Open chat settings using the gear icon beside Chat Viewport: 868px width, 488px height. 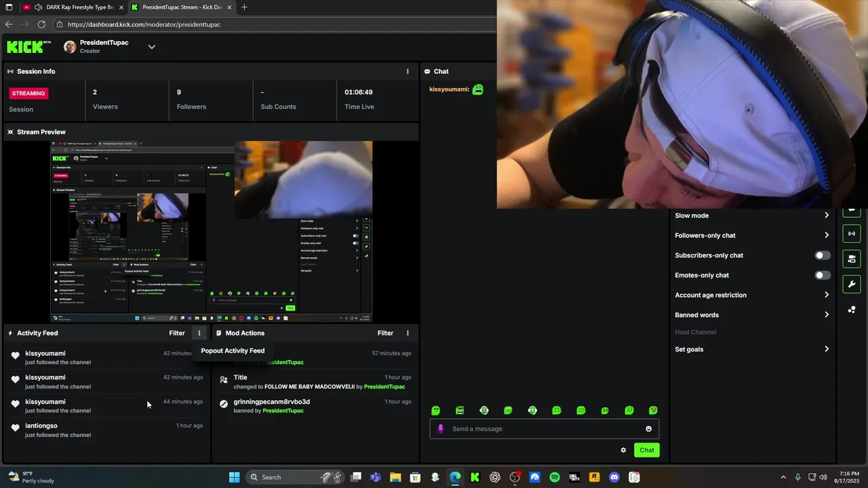click(x=623, y=450)
